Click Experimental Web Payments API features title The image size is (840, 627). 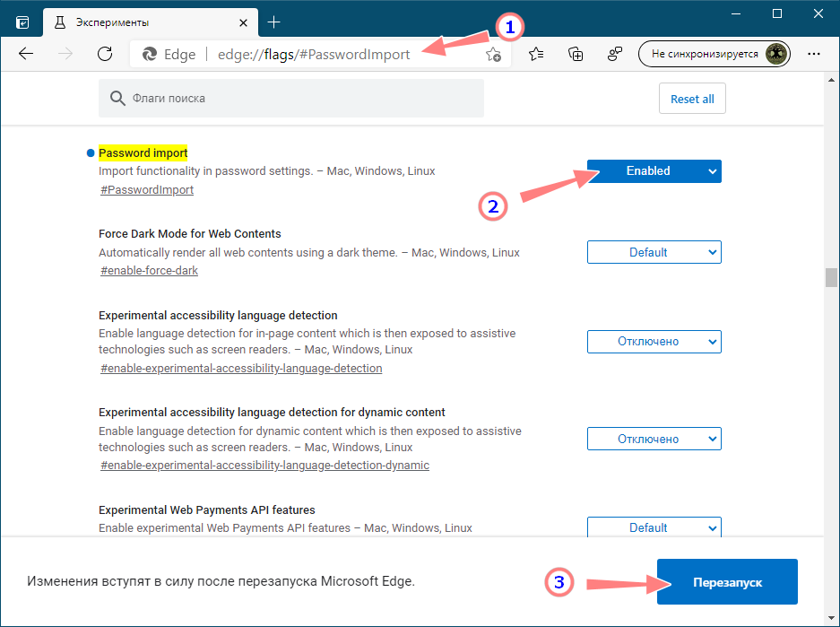pos(207,510)
